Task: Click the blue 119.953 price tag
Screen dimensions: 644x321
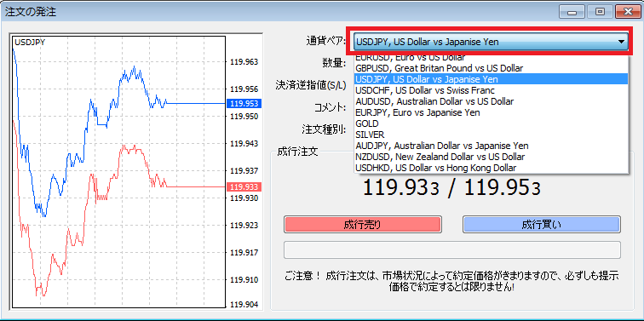Action: click(239, 103)
